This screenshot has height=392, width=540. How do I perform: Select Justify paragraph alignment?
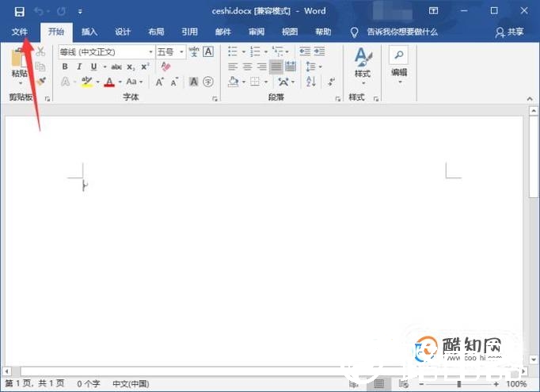276,67
